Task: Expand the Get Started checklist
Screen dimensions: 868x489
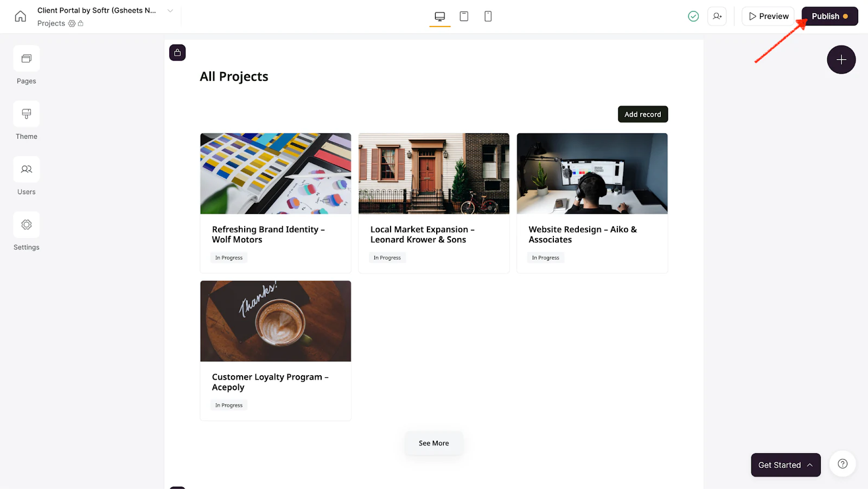Action: (786, 465)
